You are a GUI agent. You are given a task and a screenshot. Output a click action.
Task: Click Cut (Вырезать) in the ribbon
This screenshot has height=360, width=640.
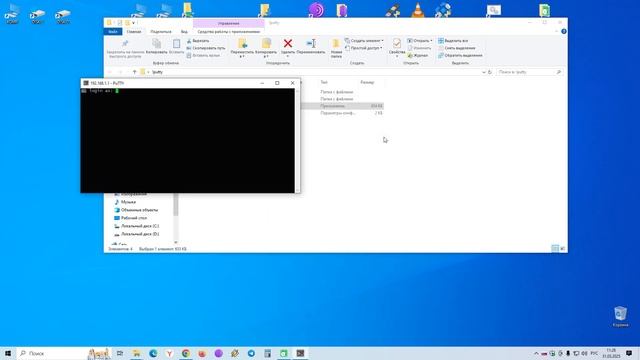click(198, 41)
